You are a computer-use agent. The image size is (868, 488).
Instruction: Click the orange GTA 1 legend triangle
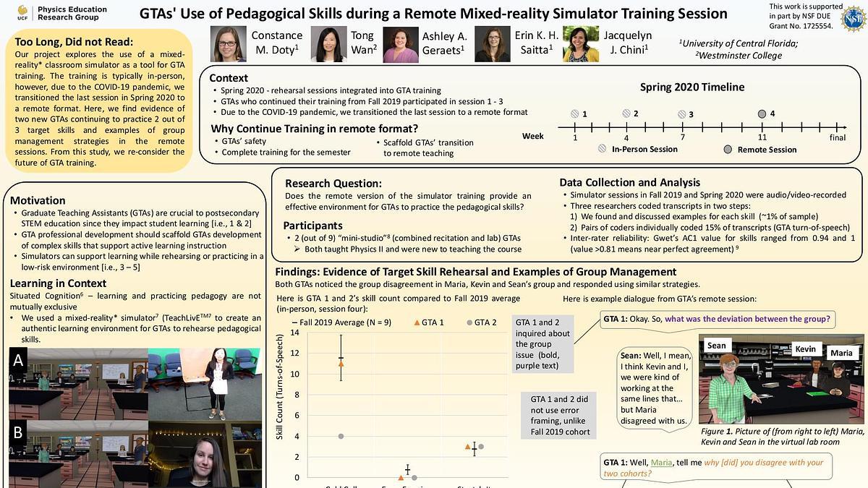coord(418,322)
